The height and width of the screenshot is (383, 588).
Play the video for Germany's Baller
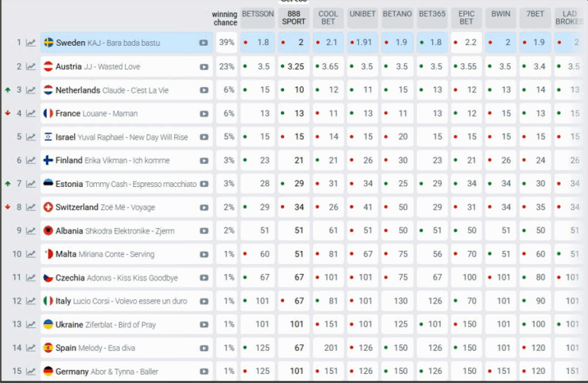pos(204,372)
